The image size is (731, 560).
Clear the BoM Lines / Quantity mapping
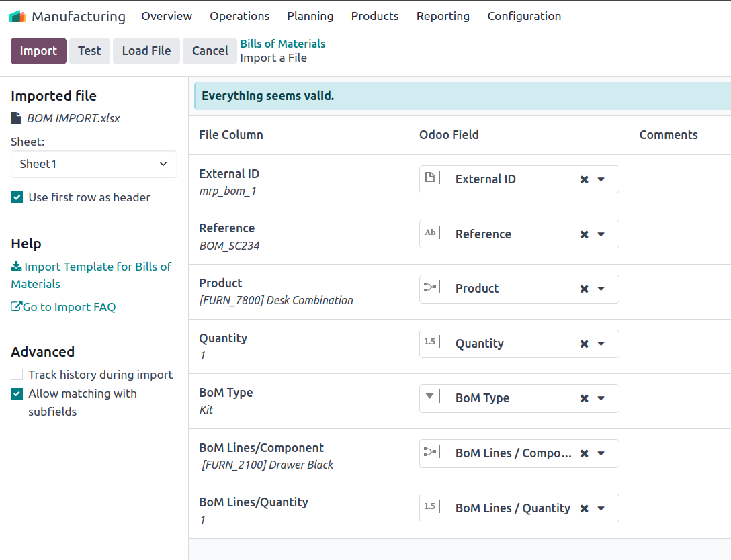pos(584,508)
